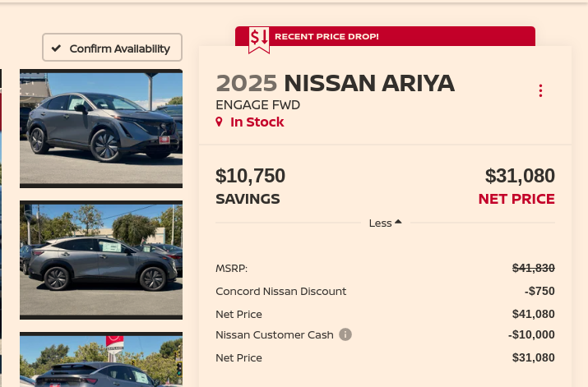Click the $31,080 net price heading
The width and height of the screenshot is (588, 387).
tap(520, 176)
